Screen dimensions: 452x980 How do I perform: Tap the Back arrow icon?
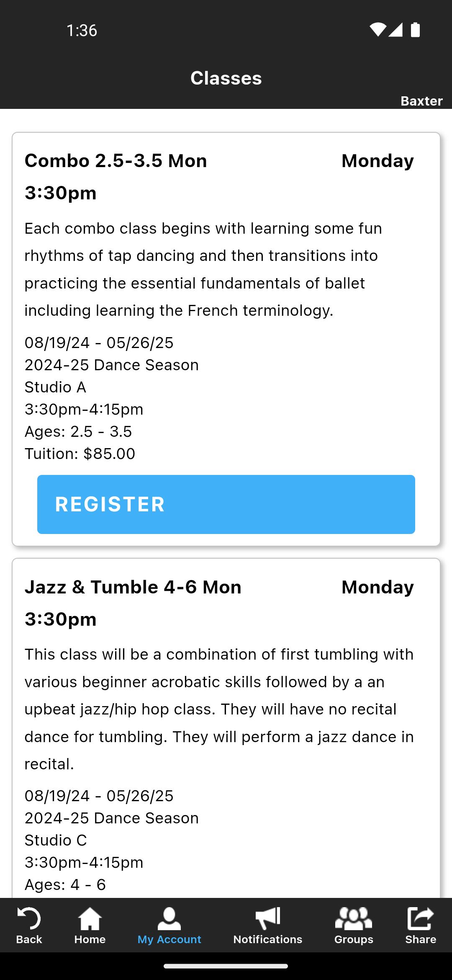click(29, 918)
